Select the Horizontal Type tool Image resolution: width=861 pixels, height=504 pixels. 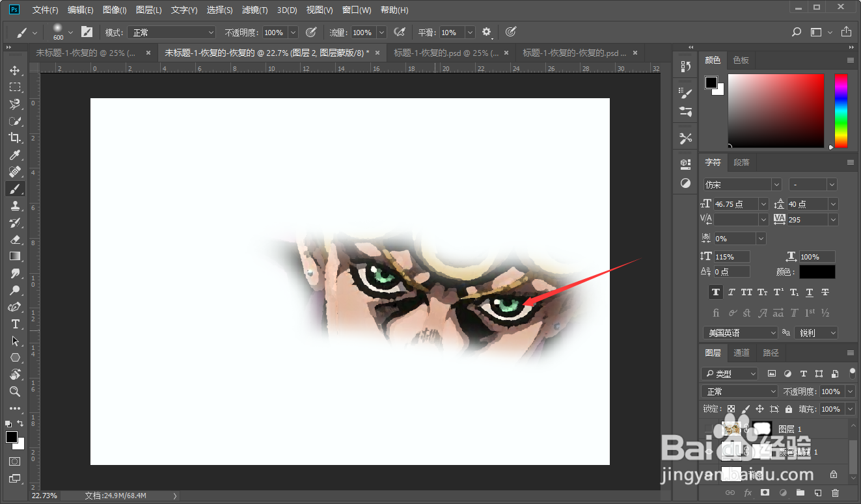[x=14, y=324]
